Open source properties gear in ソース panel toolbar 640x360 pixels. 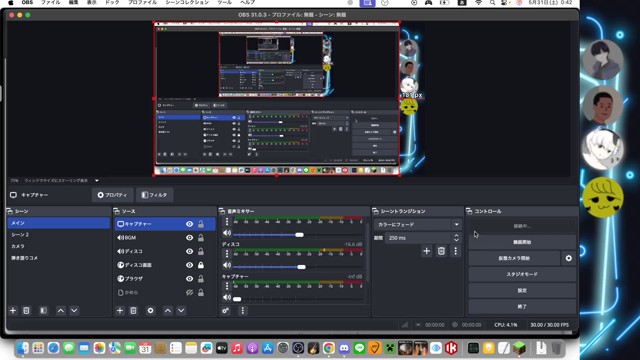[150, 311]
